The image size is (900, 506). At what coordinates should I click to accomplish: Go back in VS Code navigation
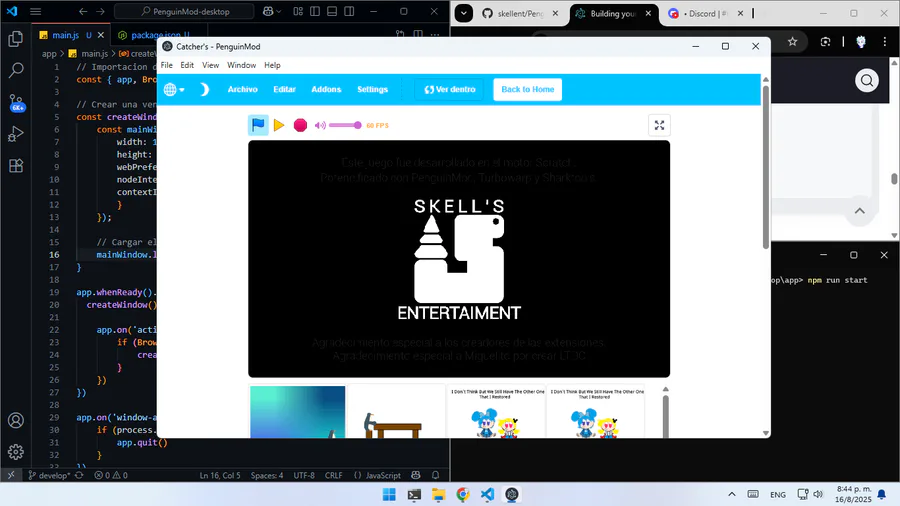[x=83, y=11]
